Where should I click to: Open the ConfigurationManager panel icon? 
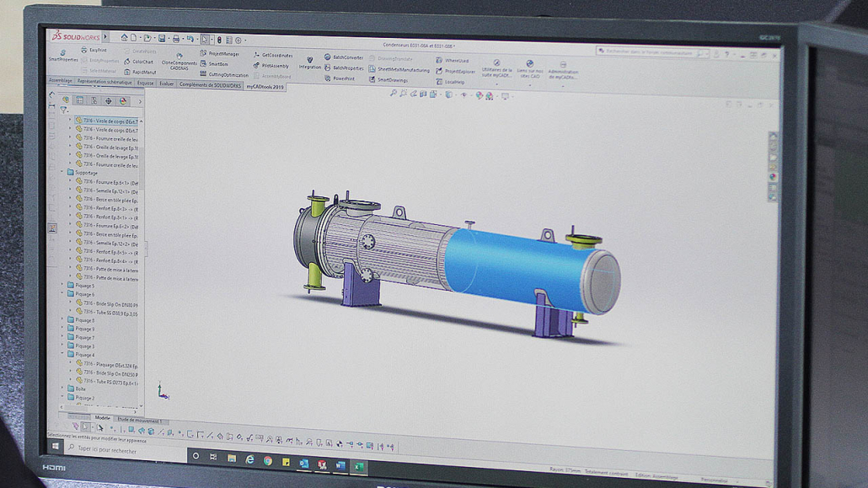click(x=94, y=101)
